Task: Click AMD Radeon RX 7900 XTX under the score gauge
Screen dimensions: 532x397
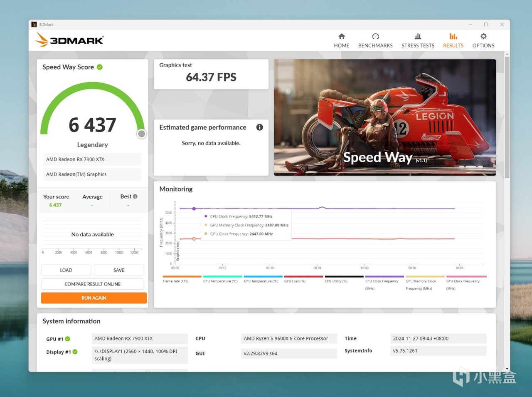Action: pos(92,159)
